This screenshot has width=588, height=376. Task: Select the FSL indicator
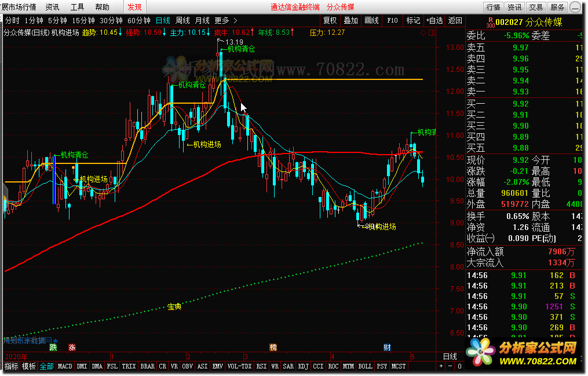112,366
